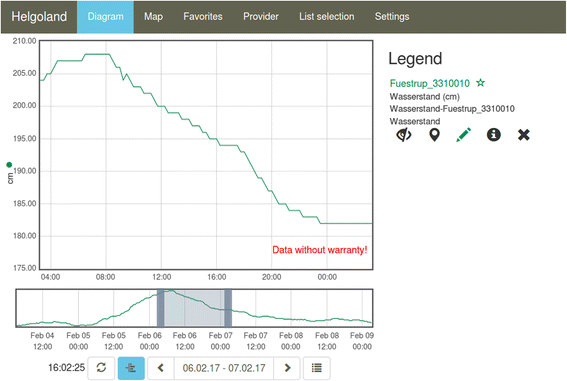This screenshot has height=381, width=567.
Task: Switch to the Map tab
Action: [153, 17]
